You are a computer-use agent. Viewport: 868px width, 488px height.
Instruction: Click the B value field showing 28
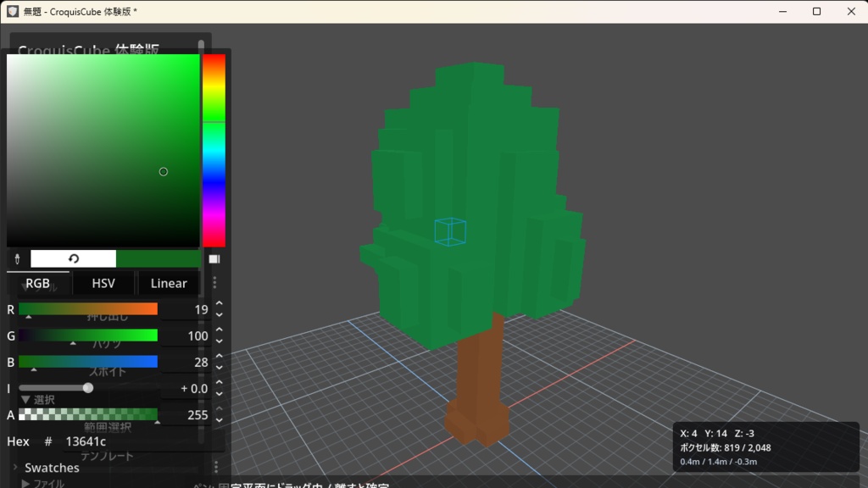click(186, 363)
